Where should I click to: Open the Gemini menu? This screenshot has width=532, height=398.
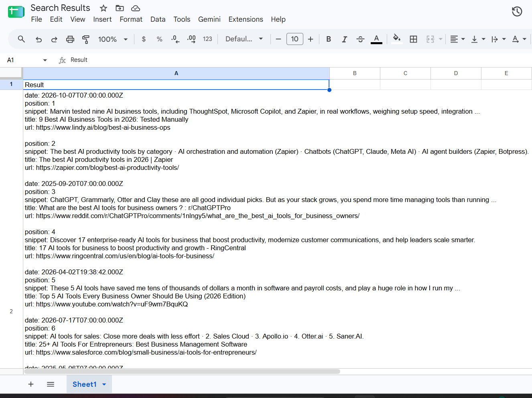(209, 19)
